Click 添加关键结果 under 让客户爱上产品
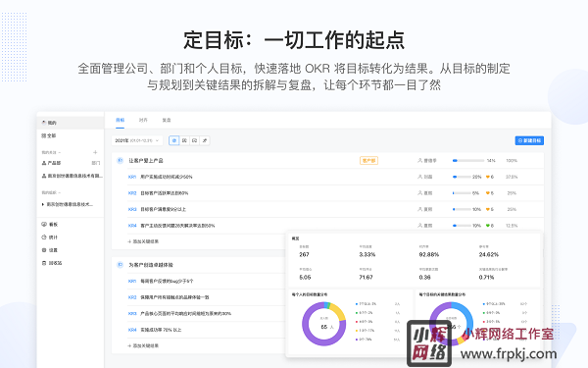 143,241
